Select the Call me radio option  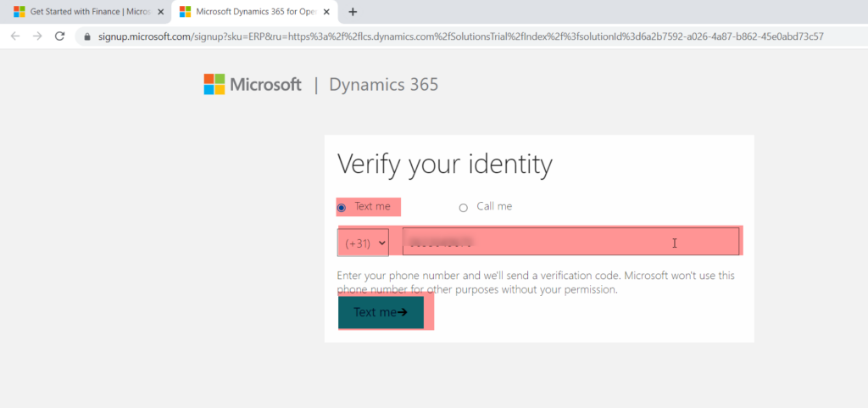coord(464,208)
